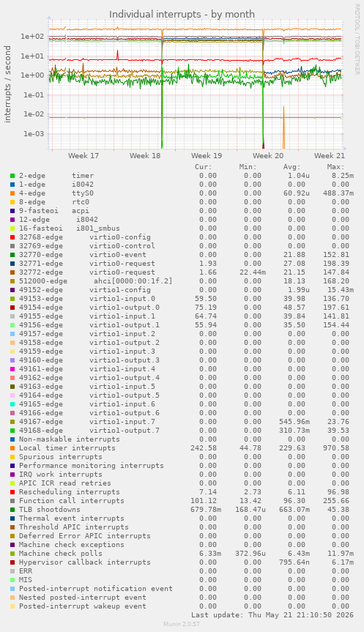The height and width of the screenshot is (632, 364).
Task: Click the Week 19 axis label
Action: 207,155
